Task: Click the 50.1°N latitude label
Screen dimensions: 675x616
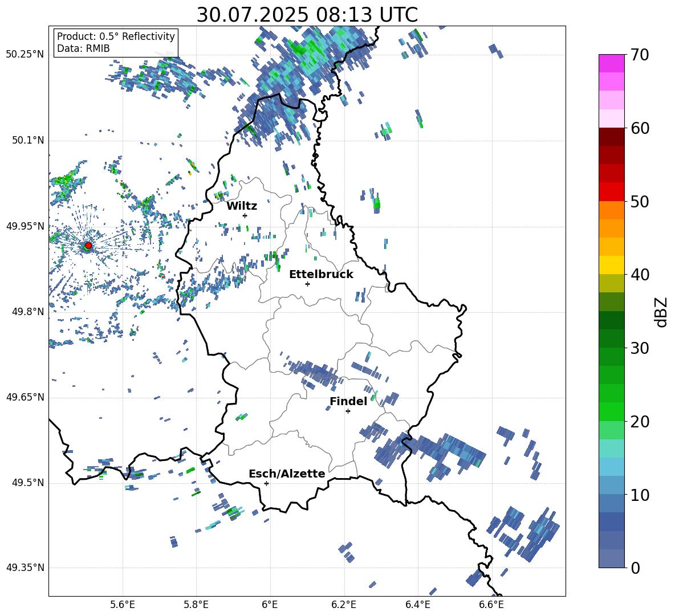Action: [29, 141]
